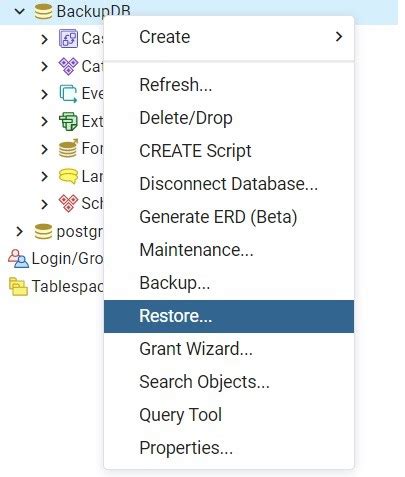Viewport: 405px width, 477px height.
Task: Click the Schemas red diamonds icon
Action: pos(68,203)
